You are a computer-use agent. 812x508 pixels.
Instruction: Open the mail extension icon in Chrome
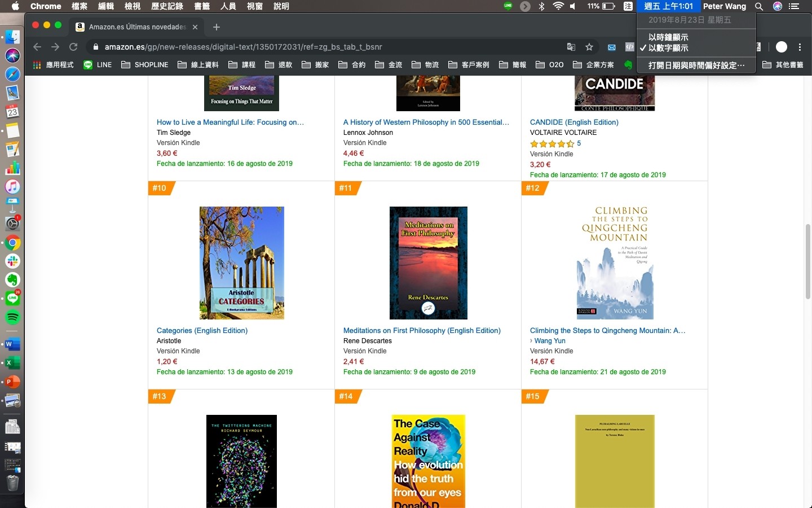611,47
